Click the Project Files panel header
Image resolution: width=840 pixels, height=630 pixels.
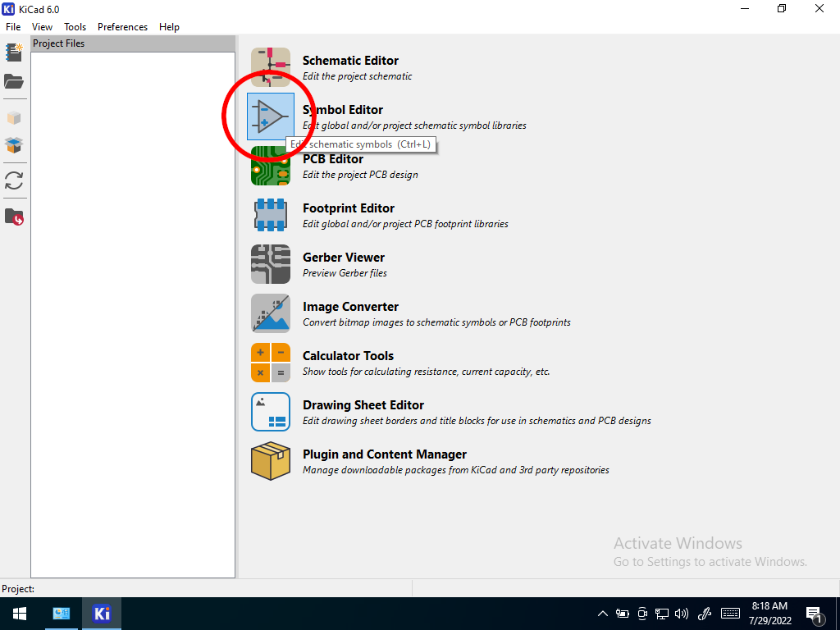pyautogui.click(x=133, y=44)
